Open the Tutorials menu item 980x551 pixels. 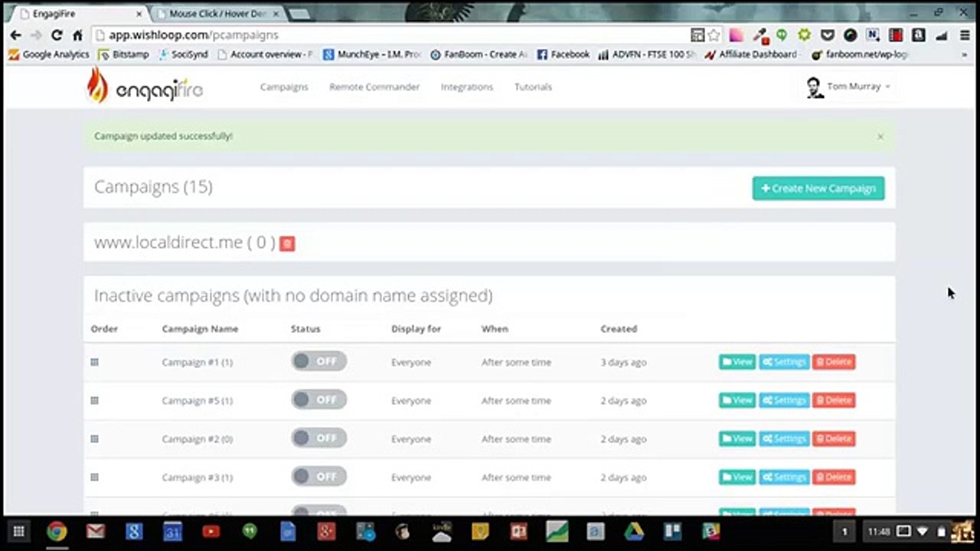(533, 86)
